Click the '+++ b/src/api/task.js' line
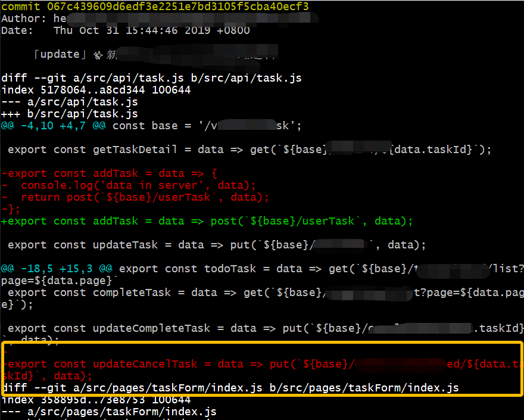The image size is (524, 420). click(69, 114)
